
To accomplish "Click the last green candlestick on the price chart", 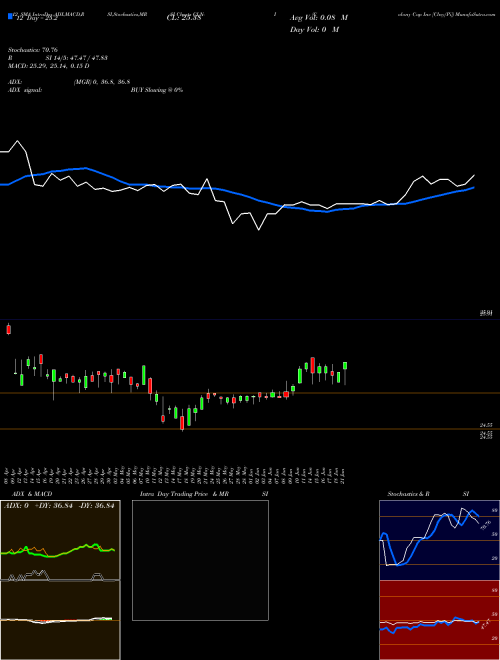I will (x=345, y=365).
